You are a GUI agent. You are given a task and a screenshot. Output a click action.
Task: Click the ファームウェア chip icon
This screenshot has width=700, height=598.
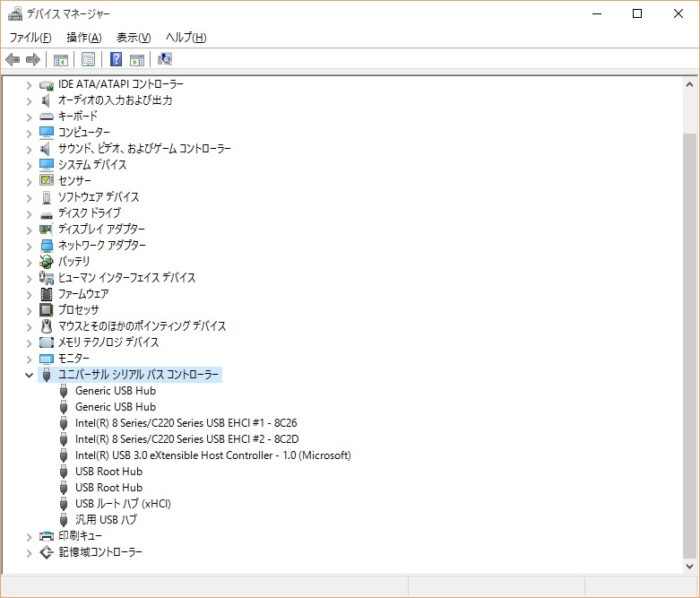tap(46, 294)
